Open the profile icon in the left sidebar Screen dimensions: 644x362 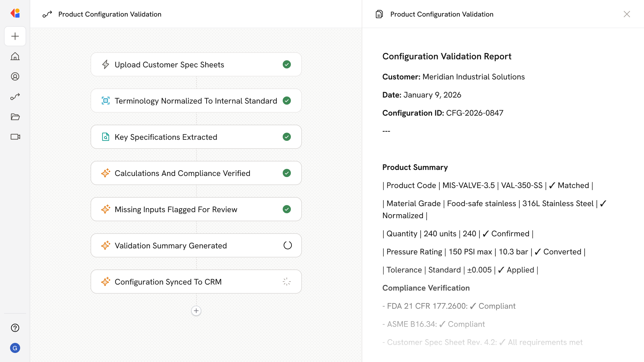[x=15, y=76]
